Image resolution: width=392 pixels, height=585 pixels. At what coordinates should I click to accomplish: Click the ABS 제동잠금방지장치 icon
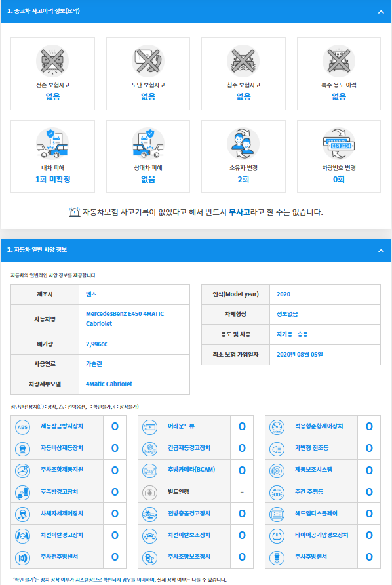pyautogui.click(x=22, y=427)
